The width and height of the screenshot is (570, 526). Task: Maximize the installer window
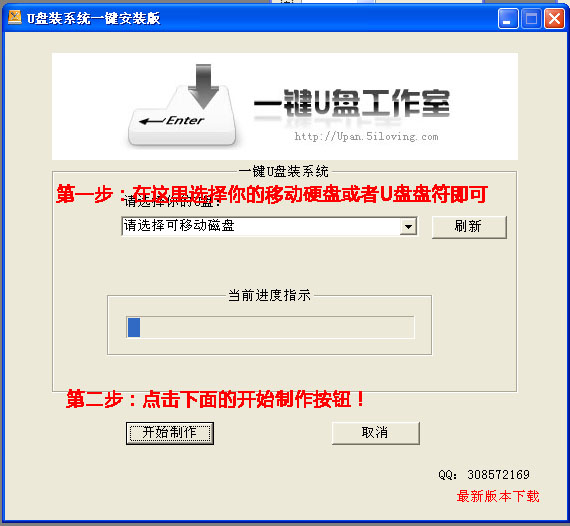coord(531,18)
